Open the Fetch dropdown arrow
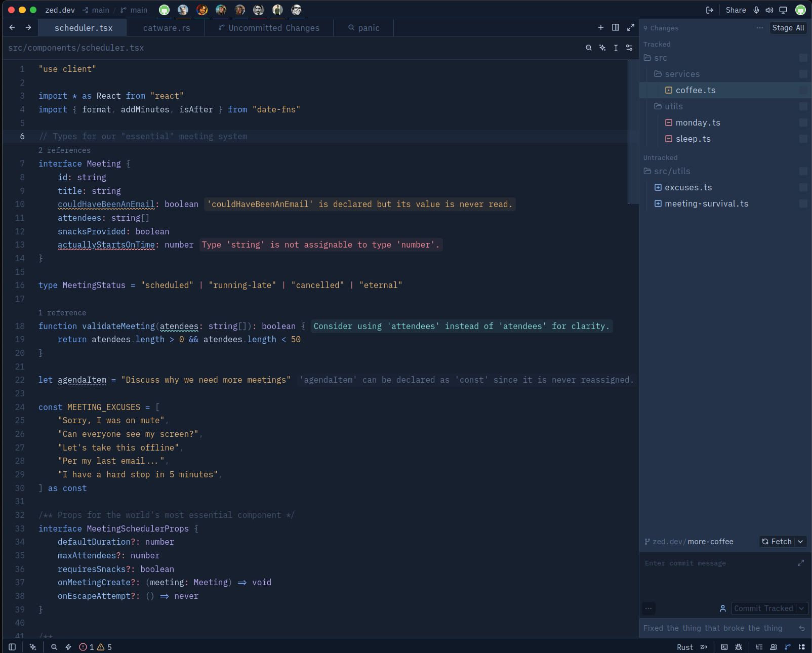Viewport: 812px width, 653px height. [x=800, y=542]
